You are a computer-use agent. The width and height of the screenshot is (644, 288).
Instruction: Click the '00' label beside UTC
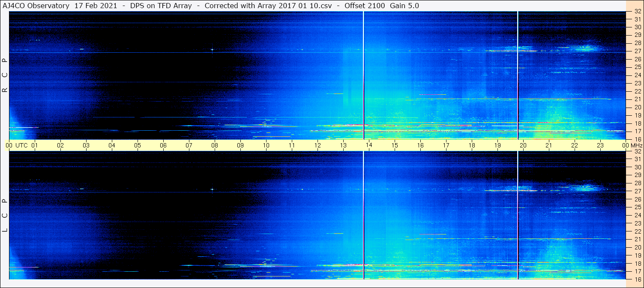(x=9, y=145)
